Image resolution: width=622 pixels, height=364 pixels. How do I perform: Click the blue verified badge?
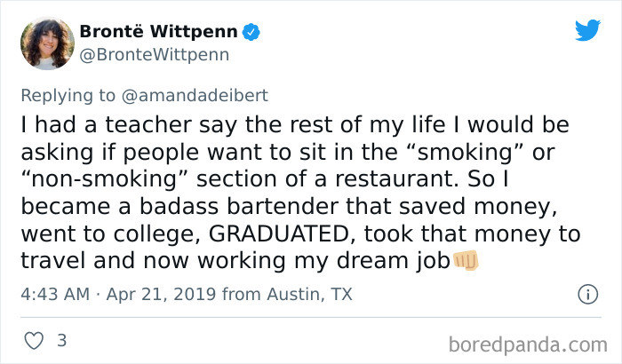click(252, 32)
